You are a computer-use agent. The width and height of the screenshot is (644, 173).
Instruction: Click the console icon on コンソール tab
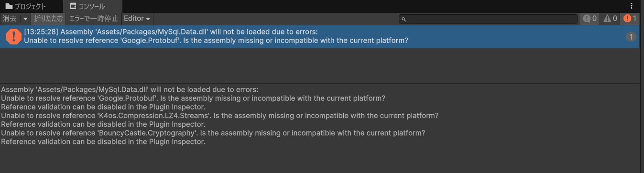coord(73,6)
